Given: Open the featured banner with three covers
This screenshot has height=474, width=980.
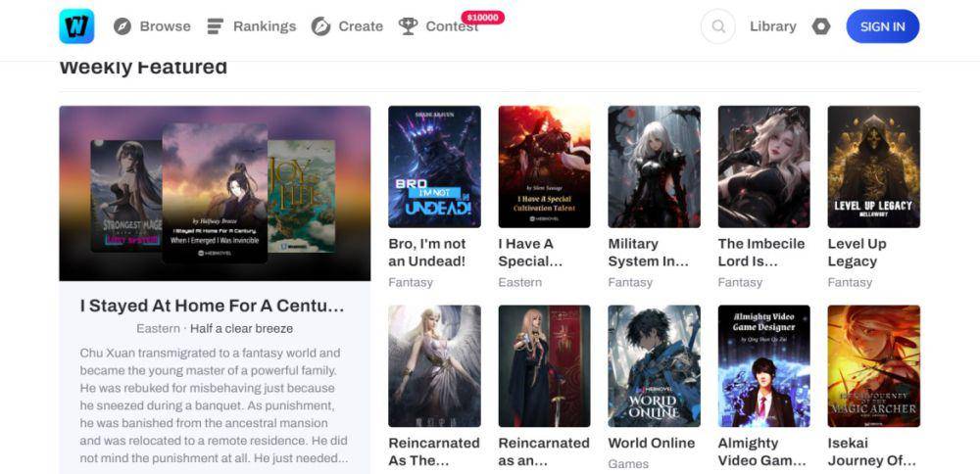Looking at the screenshot, I should coord(215,193).
